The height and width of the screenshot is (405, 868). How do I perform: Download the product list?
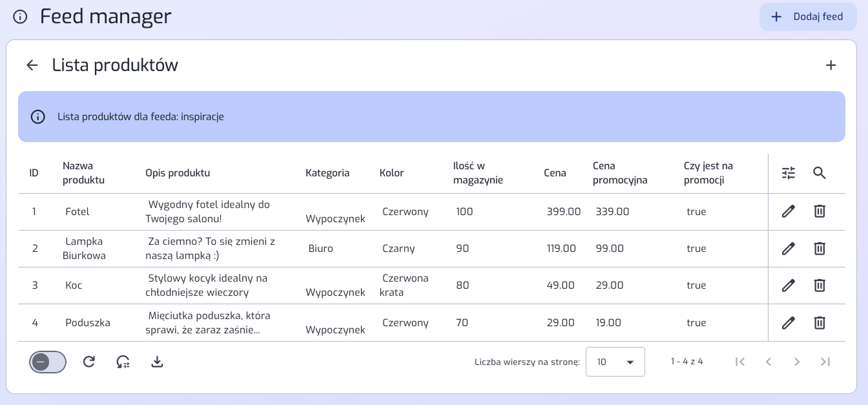click(x=157, y=362)
